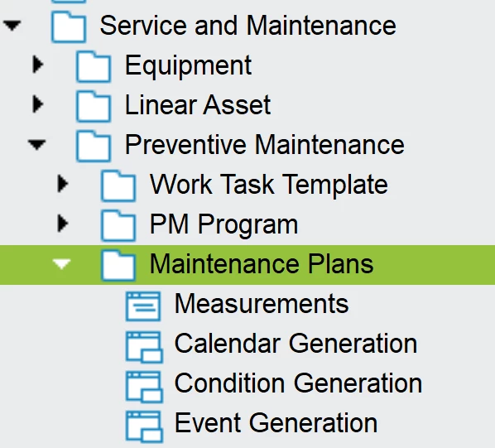Click the Calendar Generation window icon
This screenshot has width=495, height=448.
(144, 346)
